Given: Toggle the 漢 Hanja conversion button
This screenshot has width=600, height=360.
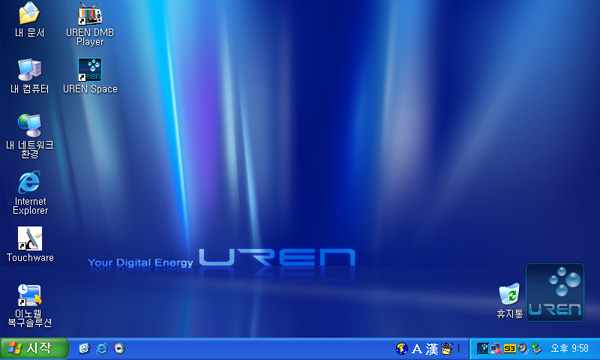Looking at the screenshot, I should pyautogui.click(x=432, y=349).
